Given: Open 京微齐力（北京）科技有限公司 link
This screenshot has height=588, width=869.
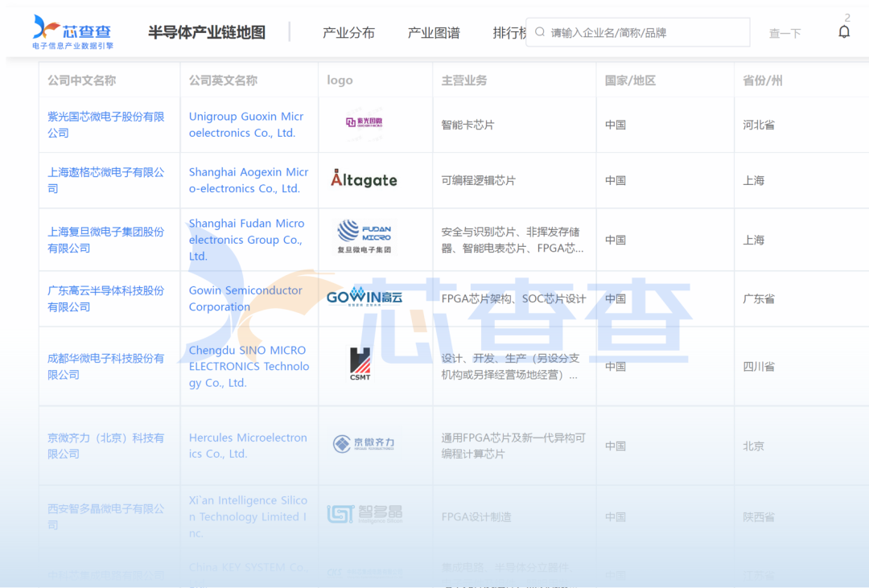Looking at the screenshot, I should tap(106, 446).
